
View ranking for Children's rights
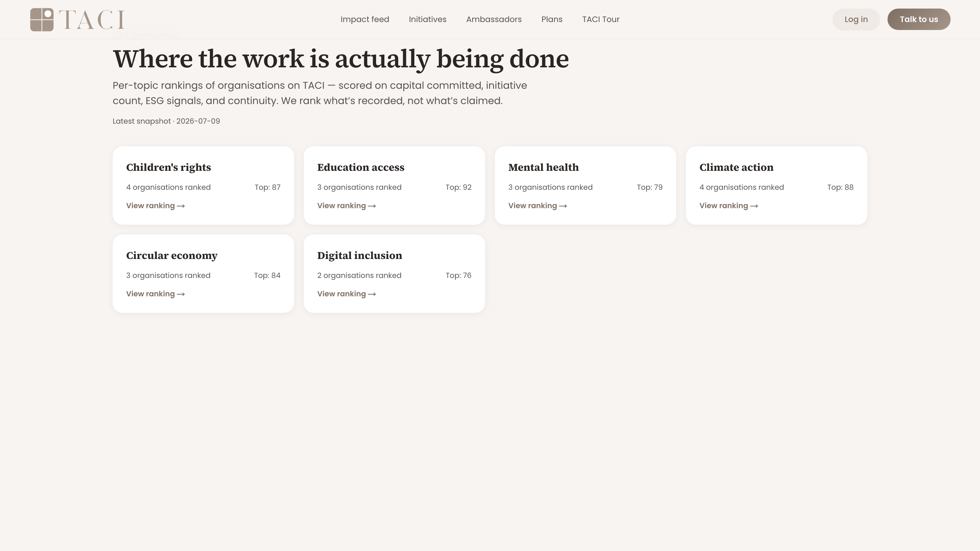tap(156, 206)
